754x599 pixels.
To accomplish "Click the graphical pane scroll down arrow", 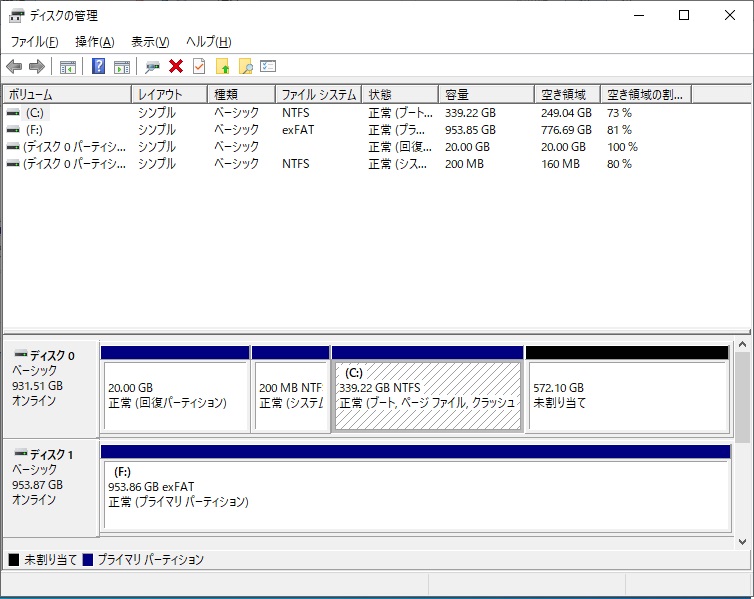I will pyautogui.click(x=742, y=541).
